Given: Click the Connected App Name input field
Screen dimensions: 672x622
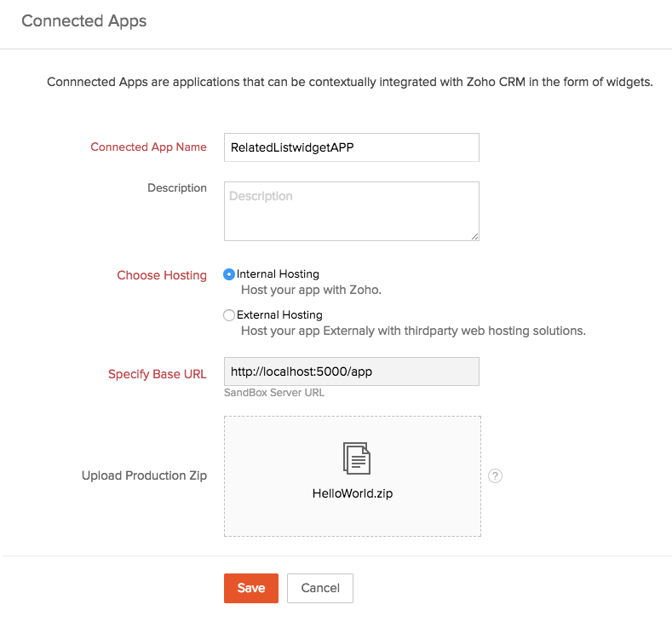Looking at the screenshot, I should pos(351,147).
